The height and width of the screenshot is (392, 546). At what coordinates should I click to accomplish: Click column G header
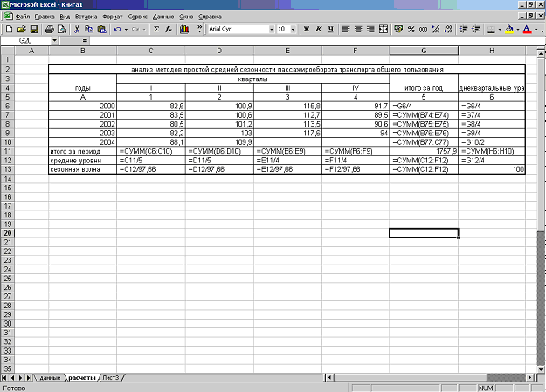(x=424, y=52)
